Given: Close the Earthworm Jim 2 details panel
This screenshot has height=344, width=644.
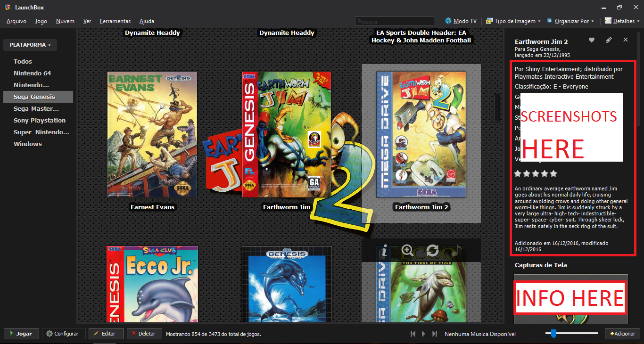Looking at the screenshot, I should tap(626, 40).
